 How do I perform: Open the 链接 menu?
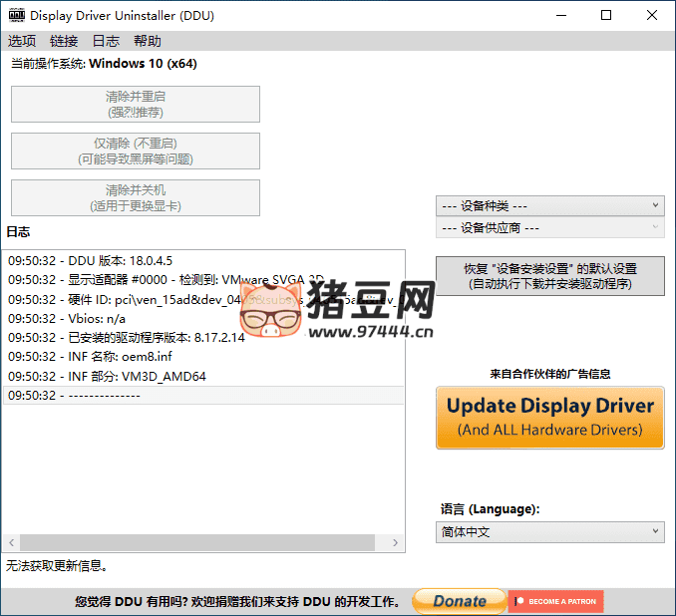pyautogui.click(x=64, y=41)
